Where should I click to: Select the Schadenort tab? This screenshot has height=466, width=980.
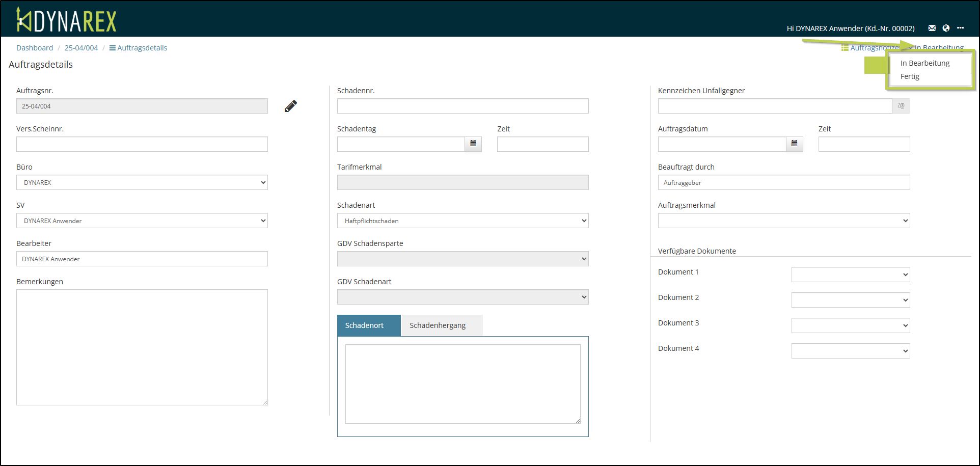pyautogui.click(x=364, y=325)
